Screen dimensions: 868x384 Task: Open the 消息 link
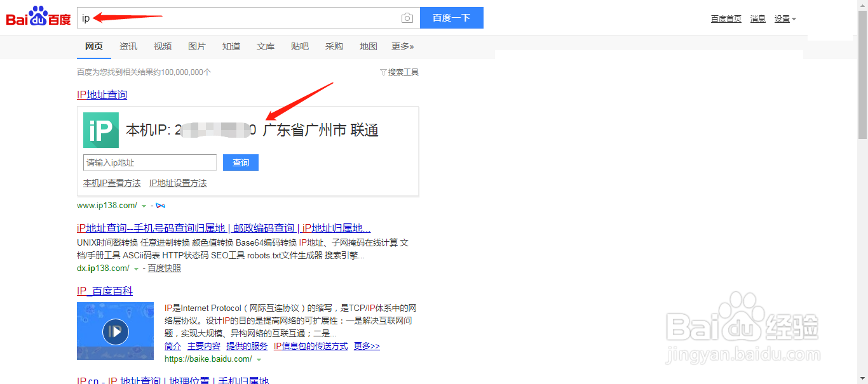(758, 19)
